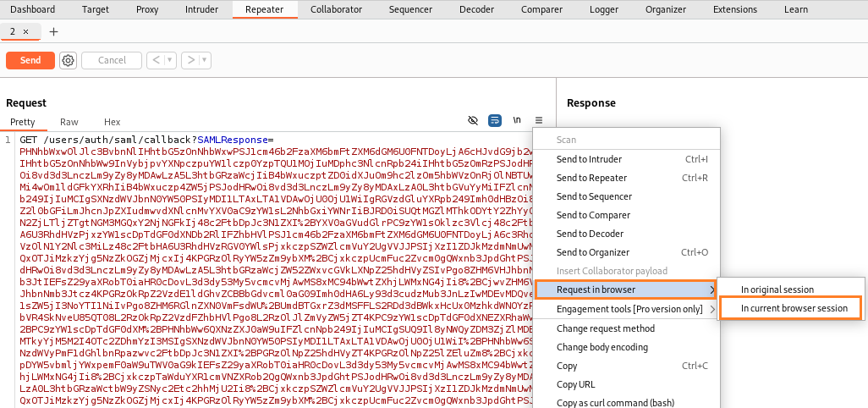Choose Copy URL in context menu
The width and height of the screenshot is (868, 408).
point(626,384)
